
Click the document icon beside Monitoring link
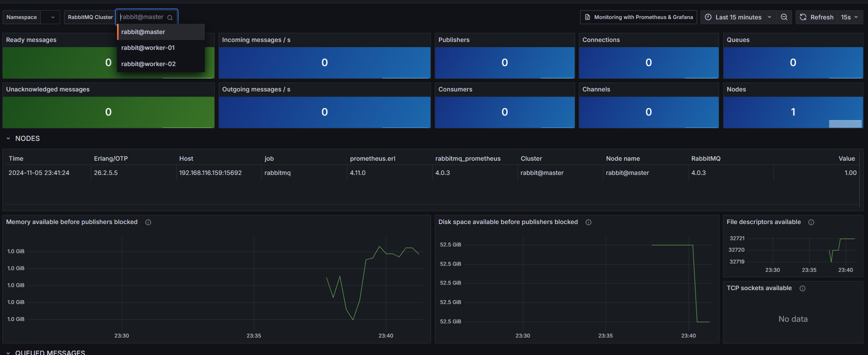click(x=588, y=17)
